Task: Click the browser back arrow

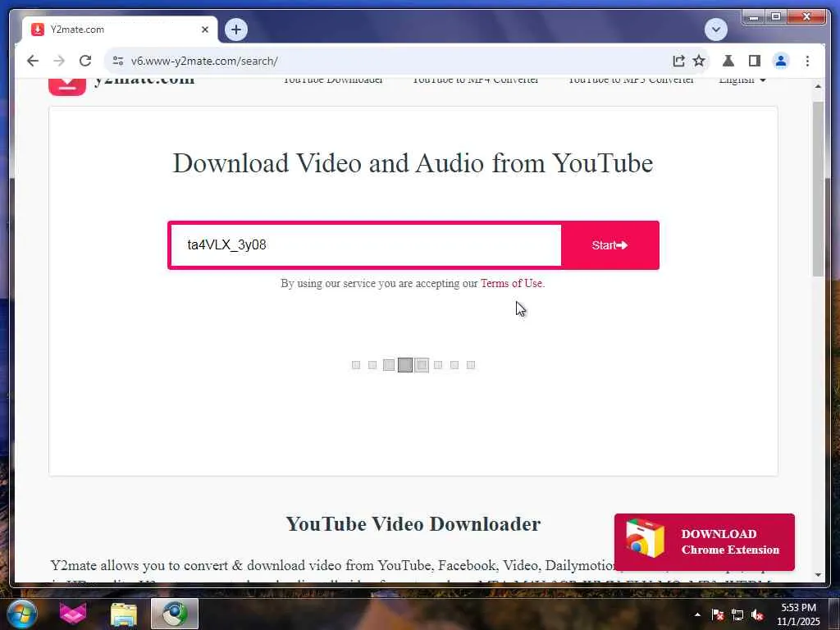Action: (x=33, y=61)
